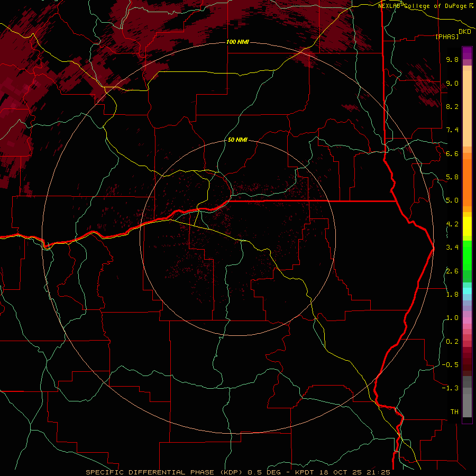The height and width of the screenshot is (476, 476).
Task: Click the -1.3 value on the legend
Action: point(450,388)
